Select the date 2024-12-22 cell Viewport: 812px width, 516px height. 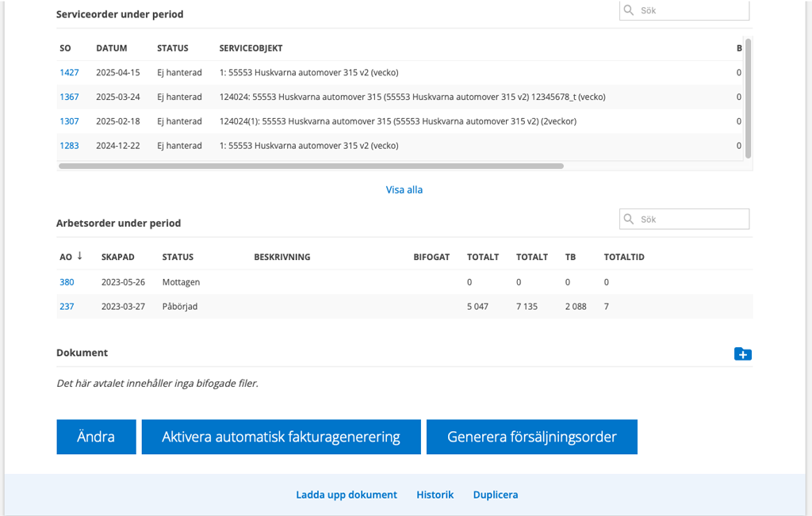118,145
